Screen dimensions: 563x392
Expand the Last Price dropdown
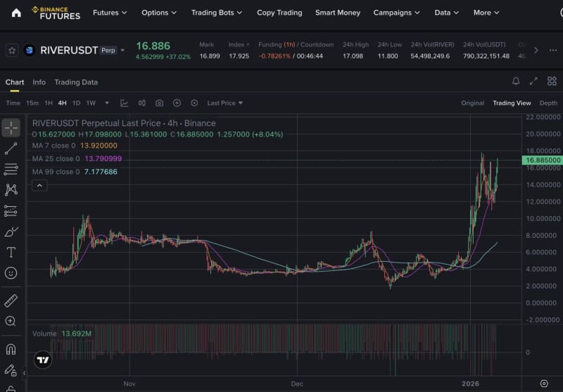[224, 103]
